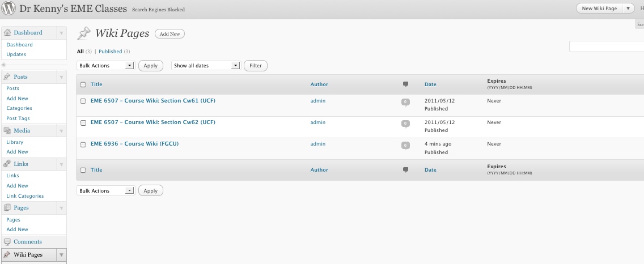Toggle the select-all checkbox in table header

tap(83, 84)
